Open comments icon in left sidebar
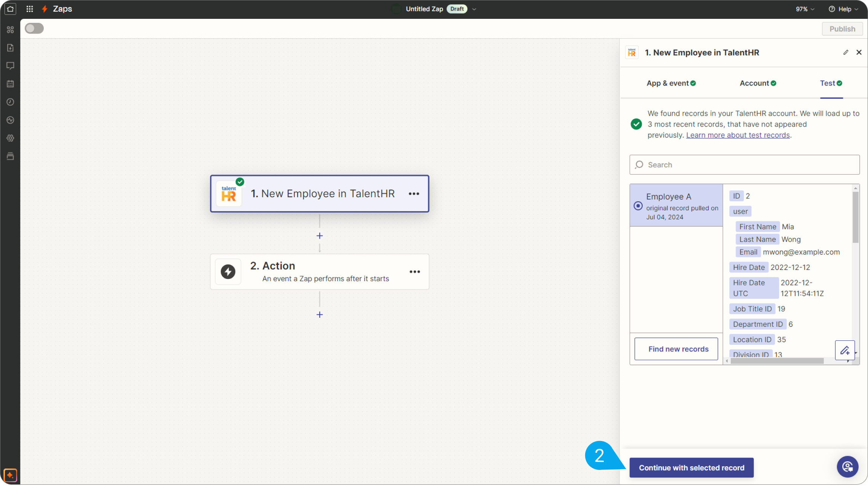Screen dimensions: 868x493 pyautogui.click(x=10, y=66)
